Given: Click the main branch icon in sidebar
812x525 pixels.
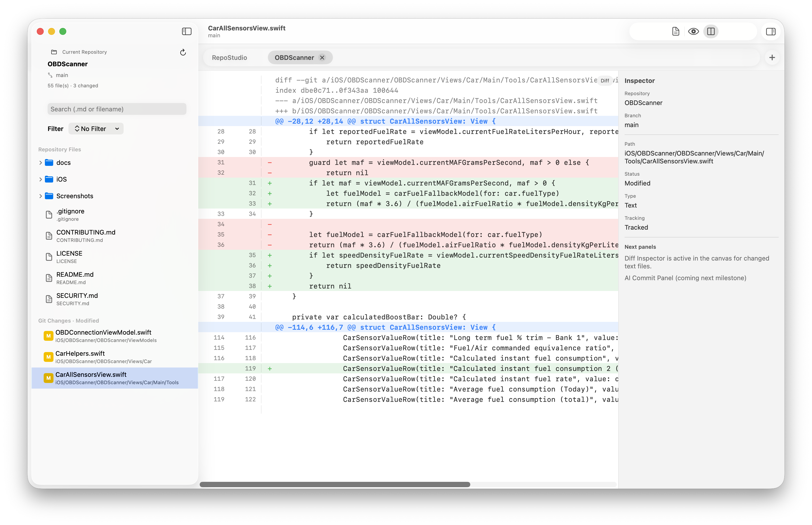Looking at the screenshot, I should [x=50, y=75].
